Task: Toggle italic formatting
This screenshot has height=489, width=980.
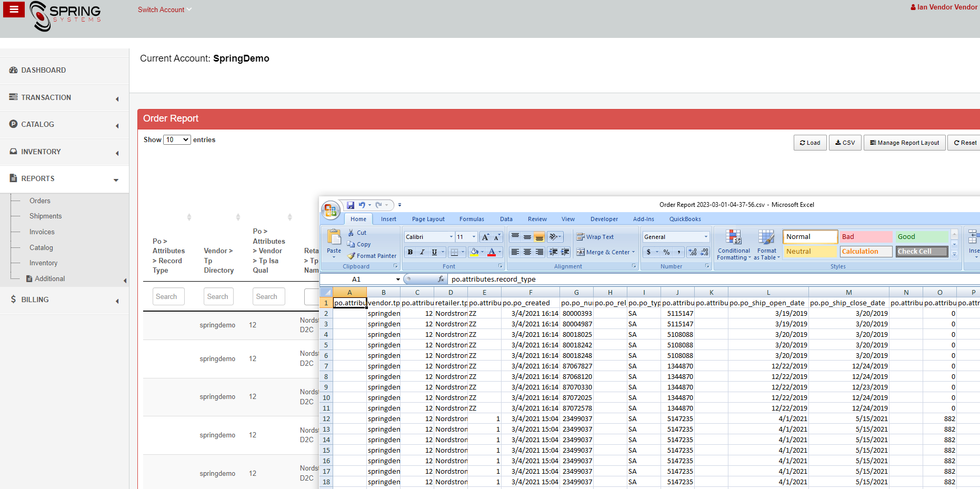Action: pyautogui.click(x=423, y=252)
